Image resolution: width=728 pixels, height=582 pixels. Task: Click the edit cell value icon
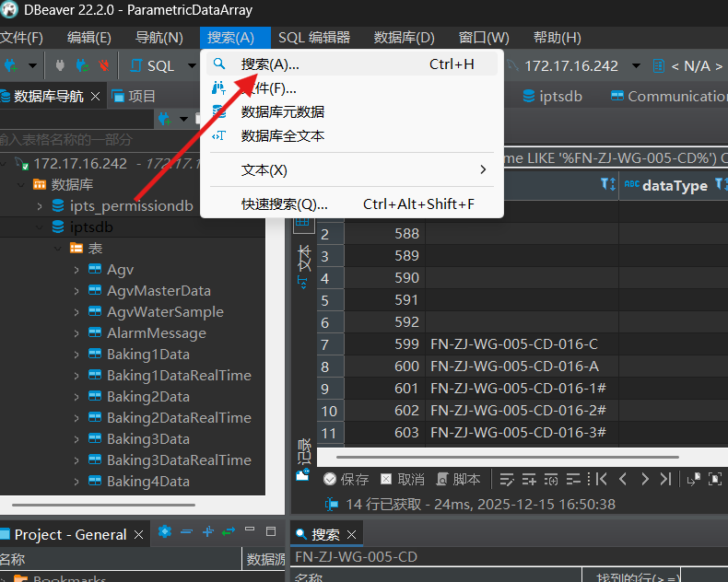[x=507, y=480]
